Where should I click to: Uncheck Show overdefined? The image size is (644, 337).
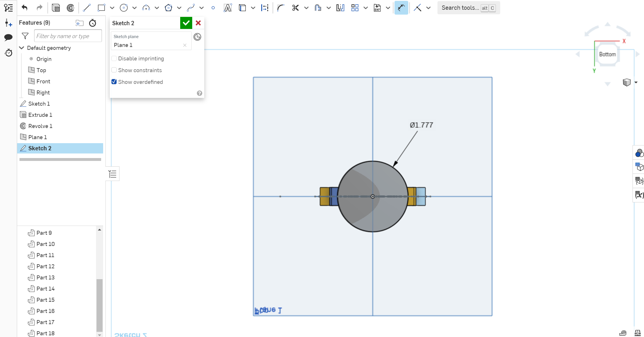tap(114, 82)
